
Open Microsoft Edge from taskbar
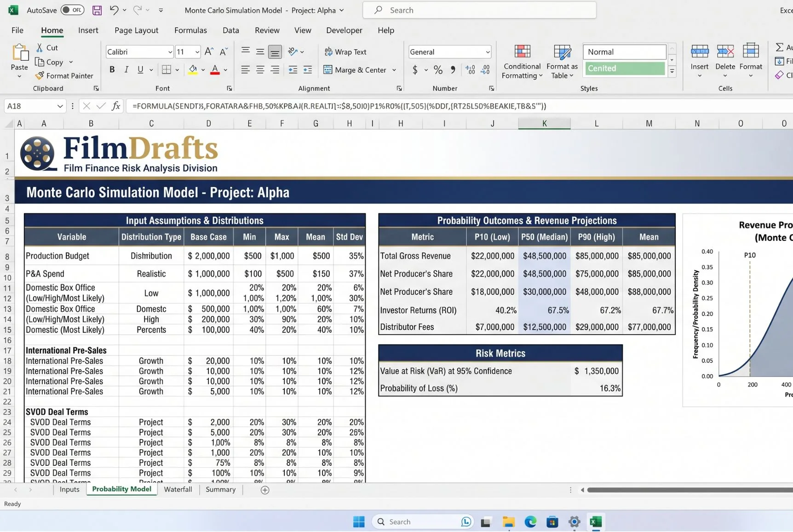point(530,522)
